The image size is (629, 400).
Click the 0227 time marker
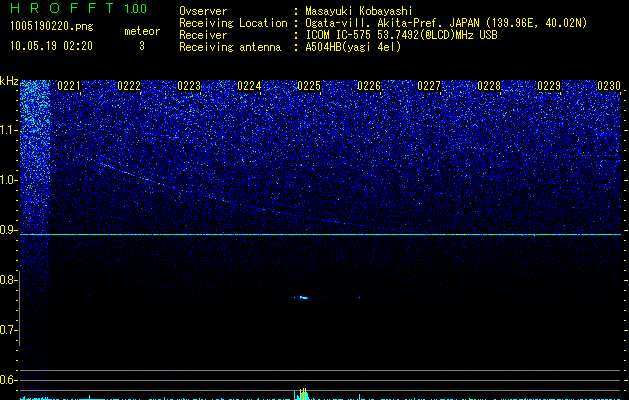(429, 86)
